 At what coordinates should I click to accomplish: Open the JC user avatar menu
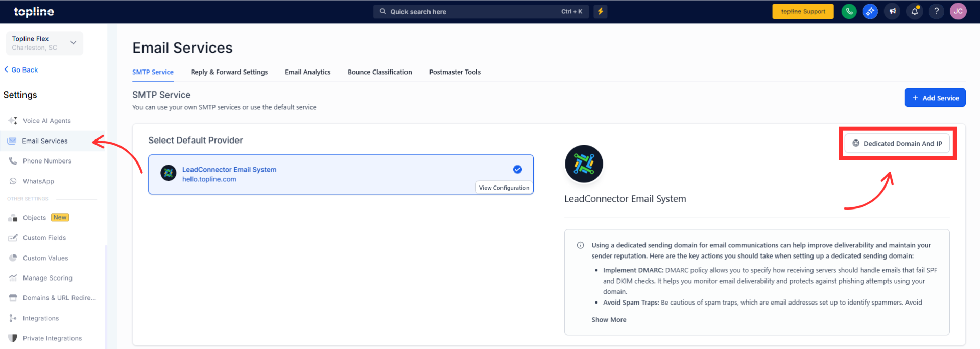[958, 11]
